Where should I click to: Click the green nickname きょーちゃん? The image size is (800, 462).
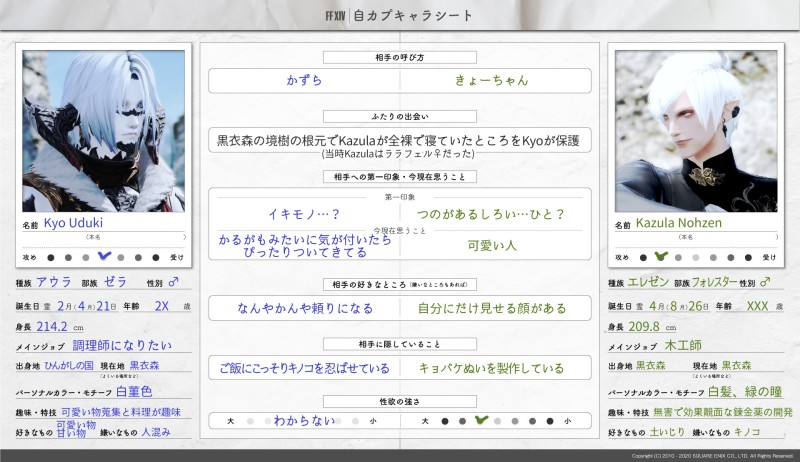[491, 80]
